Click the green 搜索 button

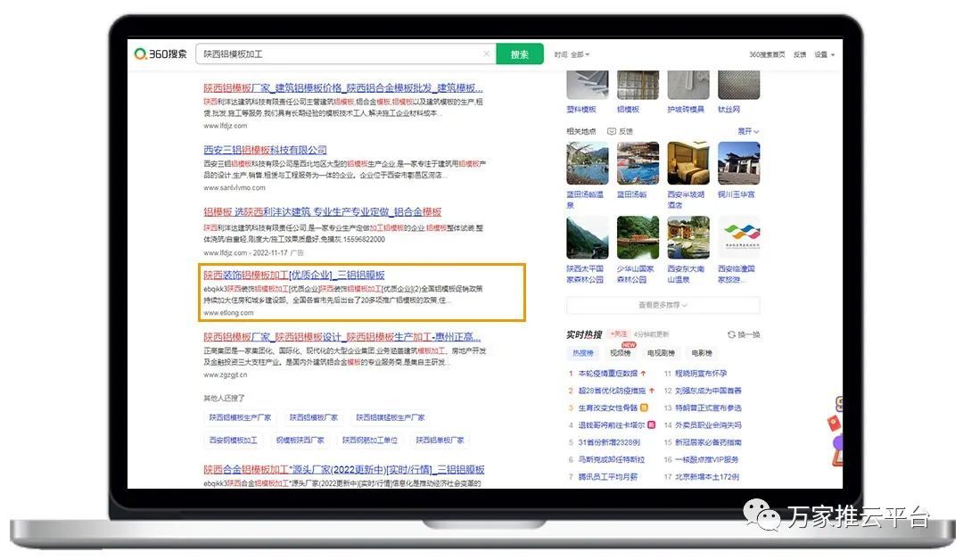pyautogui.click(x=520, y=54)
